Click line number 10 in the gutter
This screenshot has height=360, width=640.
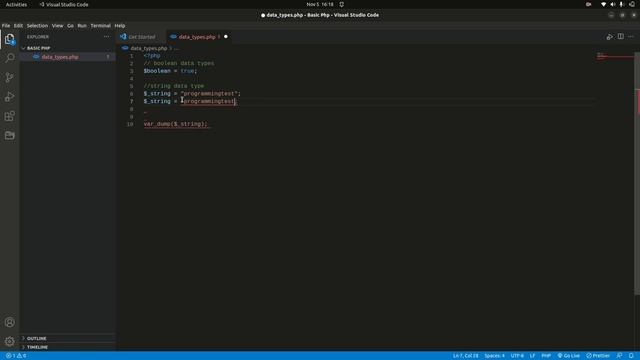(130, 124)
